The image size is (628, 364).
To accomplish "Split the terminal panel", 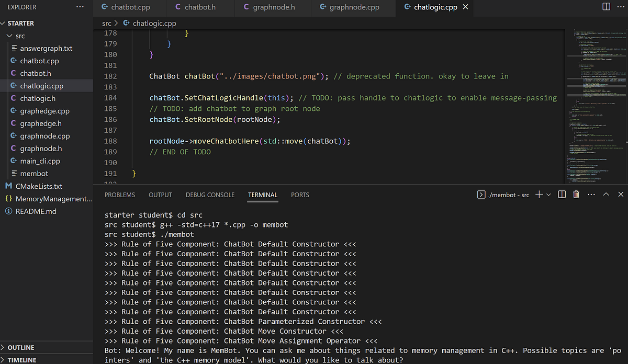I will (562, 195).
